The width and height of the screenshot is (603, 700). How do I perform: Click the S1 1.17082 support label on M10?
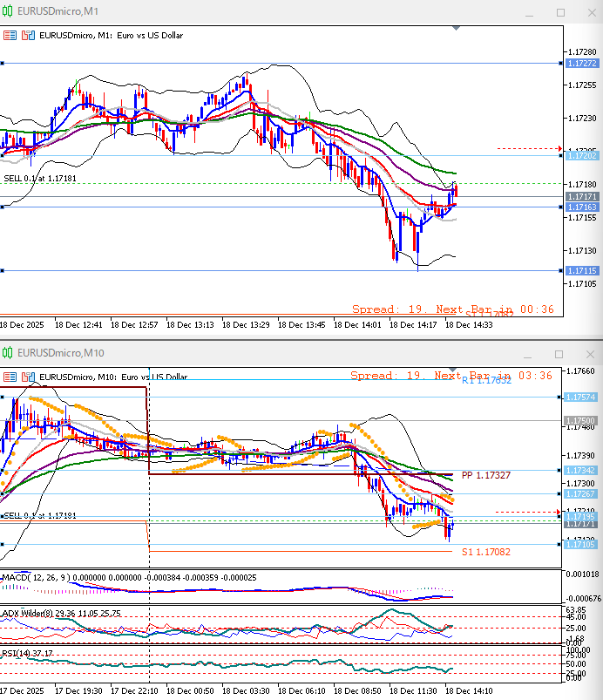click(x=485, y=552)
